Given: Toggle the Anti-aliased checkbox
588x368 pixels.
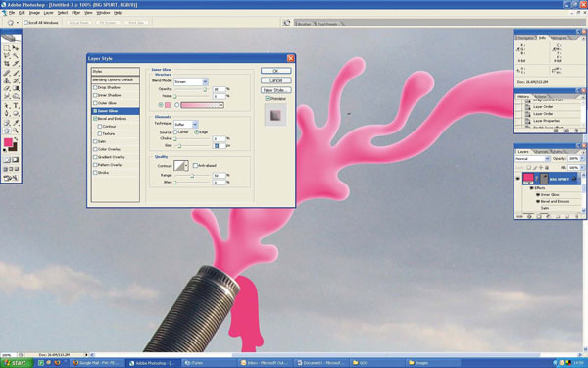Looking at the screenshot, I should tap(195, 165).
